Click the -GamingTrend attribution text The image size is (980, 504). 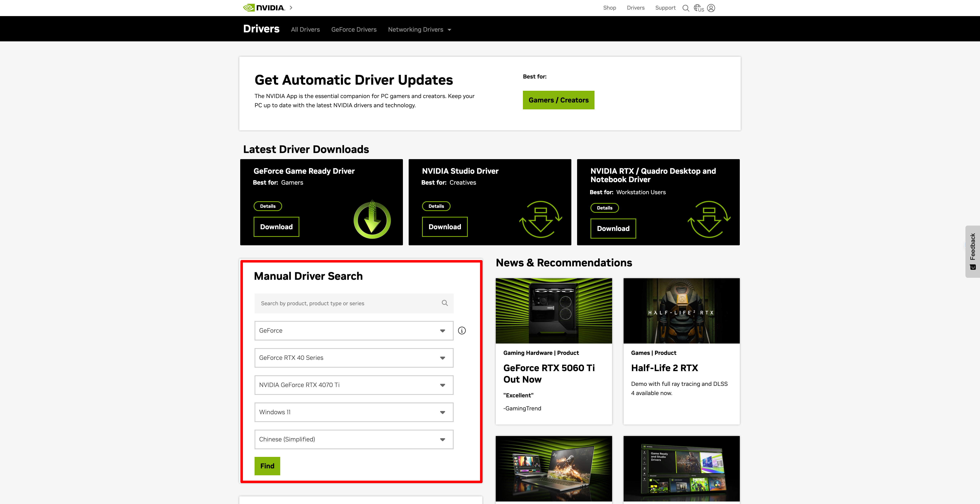pos(522,408)
